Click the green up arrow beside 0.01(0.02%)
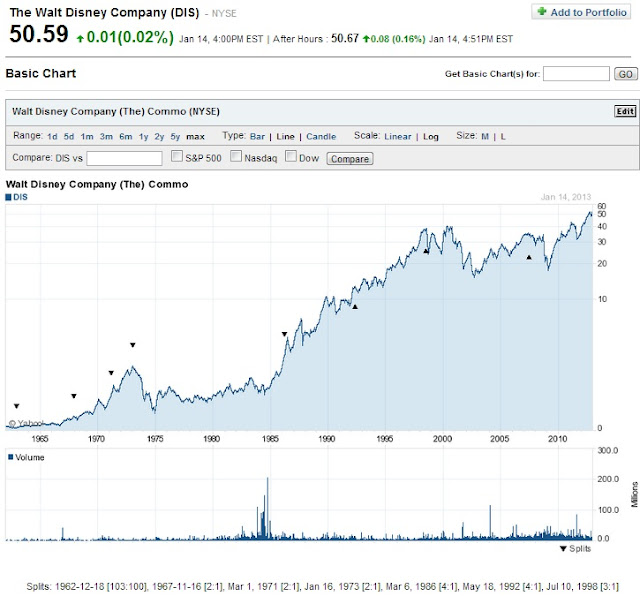 tap(80, 38)
